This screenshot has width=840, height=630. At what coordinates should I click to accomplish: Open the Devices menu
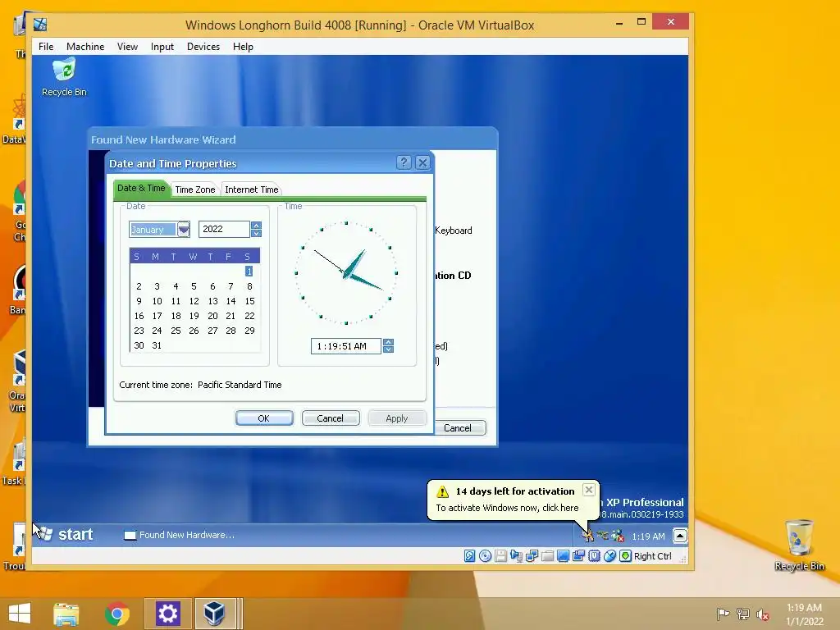point(203,47)
